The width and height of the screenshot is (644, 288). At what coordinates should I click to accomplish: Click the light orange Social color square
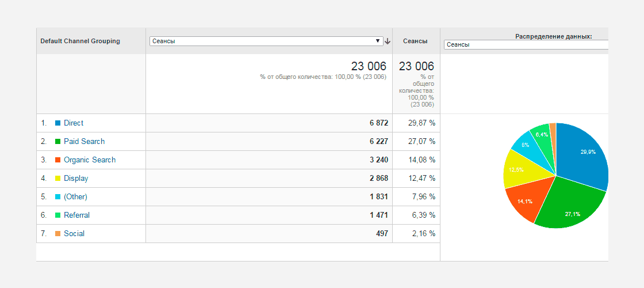[58, 234]
